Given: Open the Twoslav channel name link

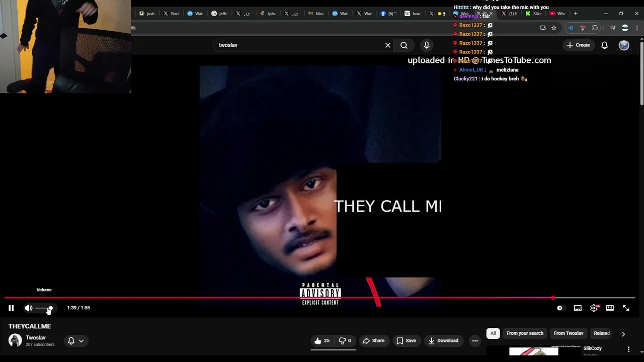Looking at the screenshot, I should click(x=36, y=338).
